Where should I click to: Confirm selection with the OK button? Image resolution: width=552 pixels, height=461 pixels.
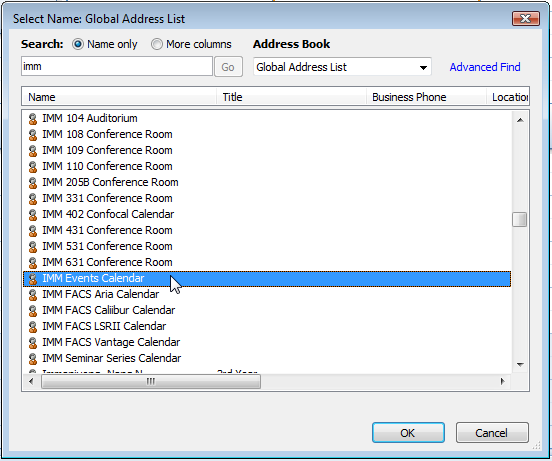click(408, 432)
